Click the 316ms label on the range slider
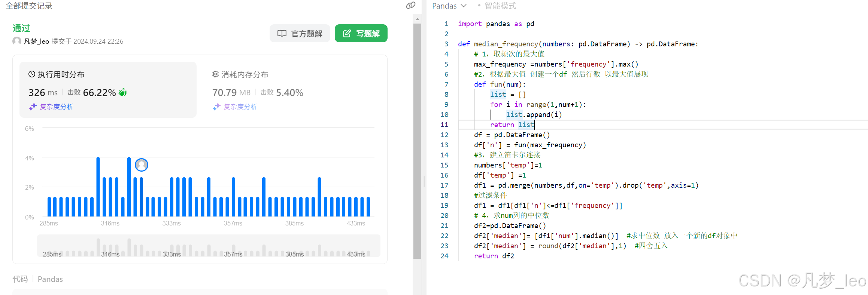The image size is (868, 295). (110, 254)
